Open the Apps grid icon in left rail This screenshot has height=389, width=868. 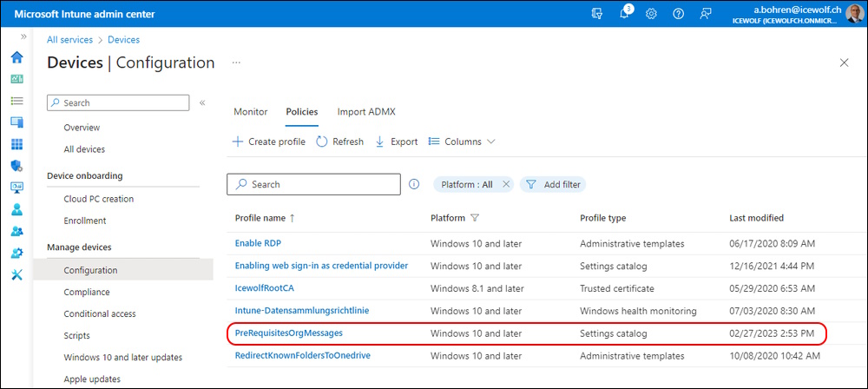coord(17,144)
